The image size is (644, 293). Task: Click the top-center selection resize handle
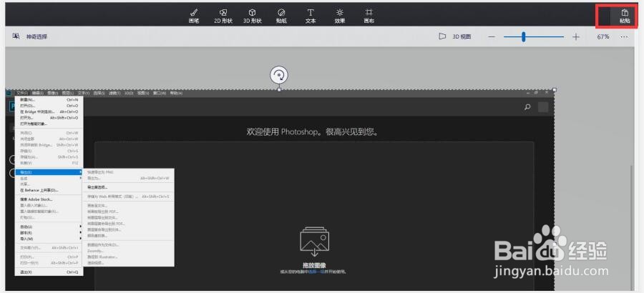pyautogui.click(x=279, y=89)
